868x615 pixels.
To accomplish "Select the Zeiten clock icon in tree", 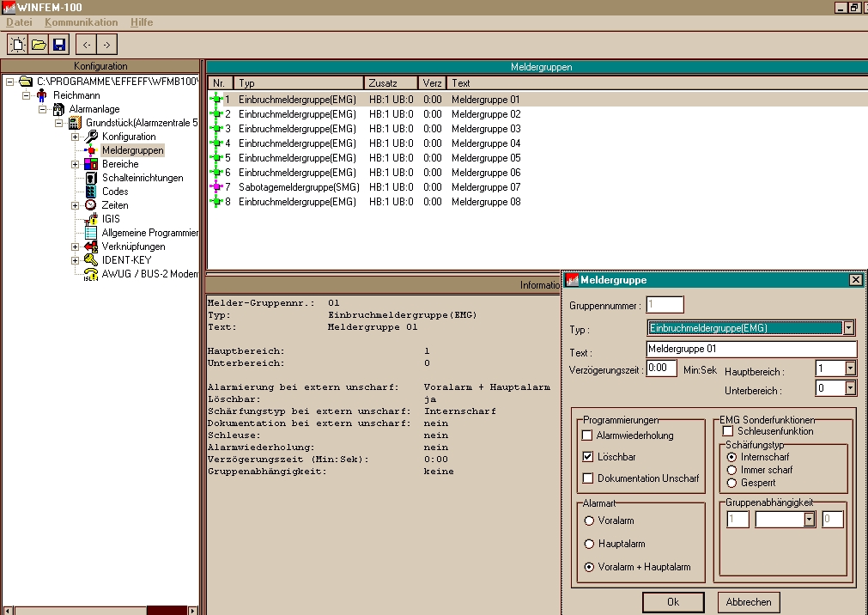I will click(x=90, y=205).
